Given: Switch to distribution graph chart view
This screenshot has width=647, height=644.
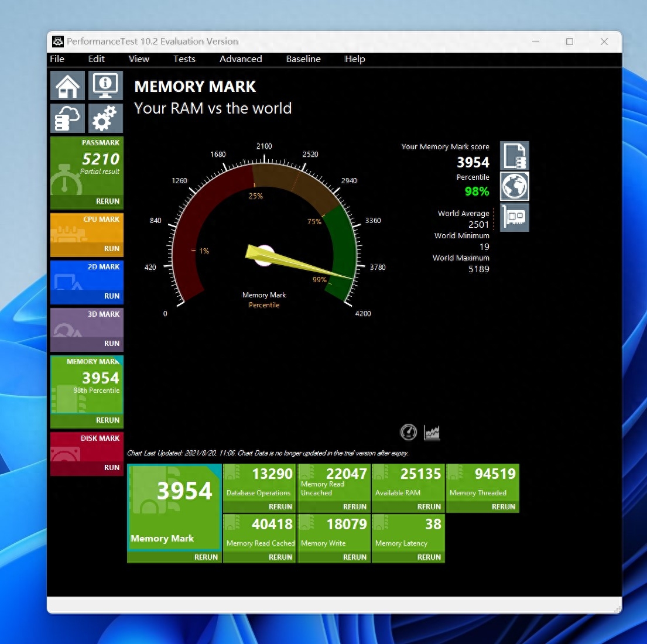Looking at the screenshot, I should coord(432,433).
